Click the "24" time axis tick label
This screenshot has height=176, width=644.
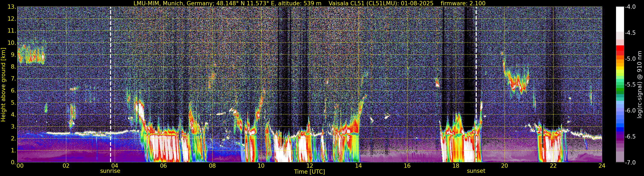tap(602, 166)
